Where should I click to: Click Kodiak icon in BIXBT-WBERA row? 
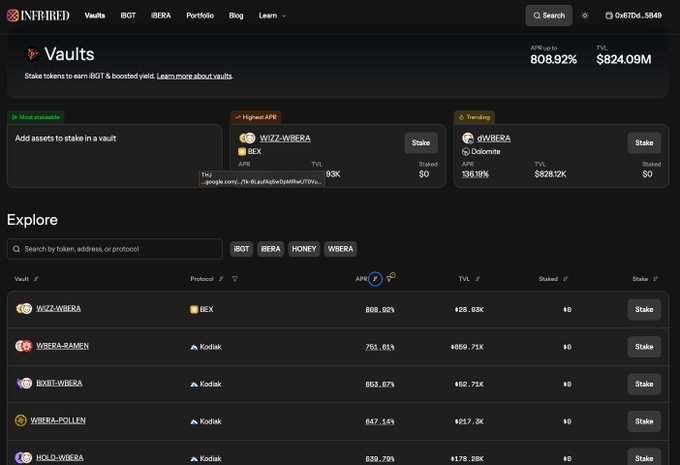pos(194,384)
